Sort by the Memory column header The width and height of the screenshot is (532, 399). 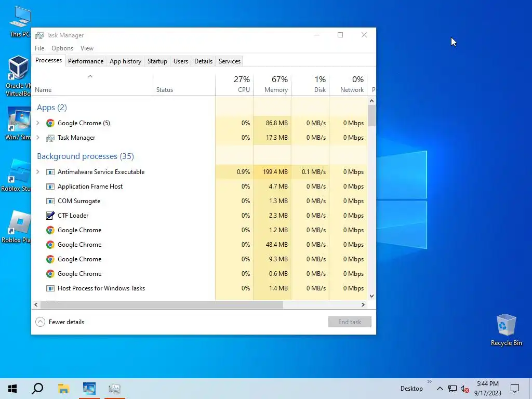272,84
